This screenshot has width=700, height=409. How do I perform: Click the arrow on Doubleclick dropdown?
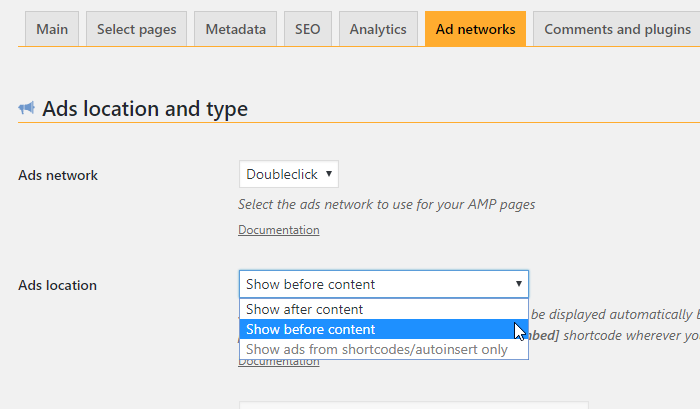tap(329, 174)
